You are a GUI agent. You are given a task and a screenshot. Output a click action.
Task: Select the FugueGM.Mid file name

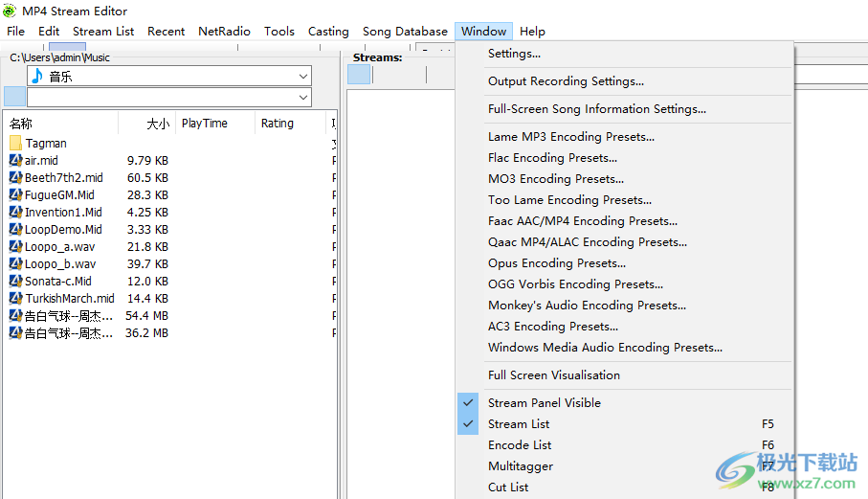(59, 195)
